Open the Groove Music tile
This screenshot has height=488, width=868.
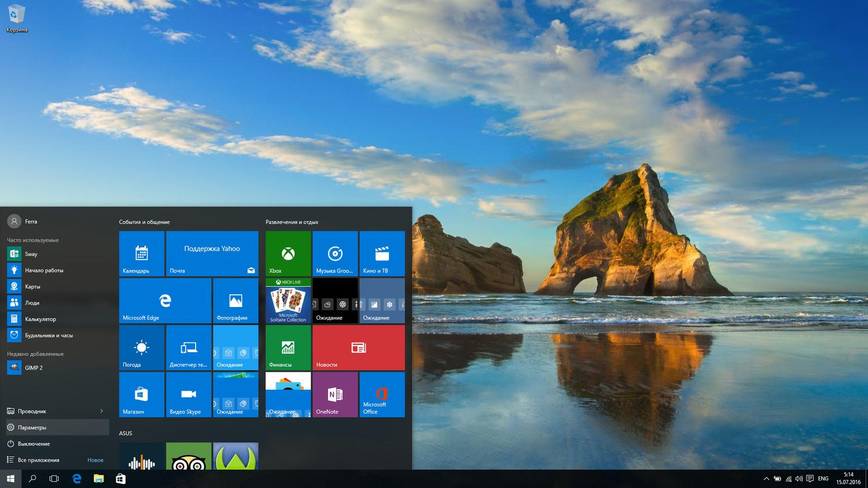click(x=334, y=253)
